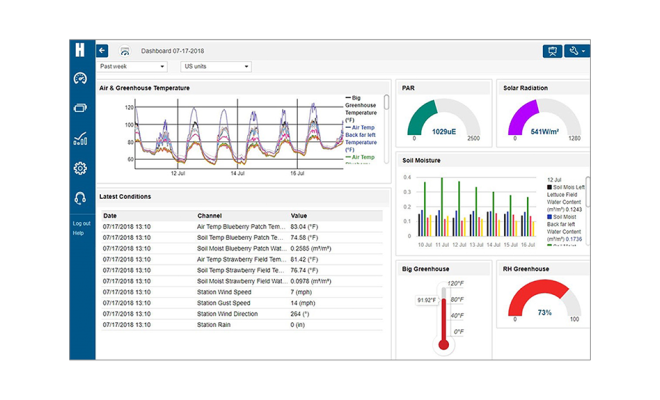Open the devices icon in sidebar
Image resolution: width=660 pixels, height=400 pixels.
[x=80, y=108]
